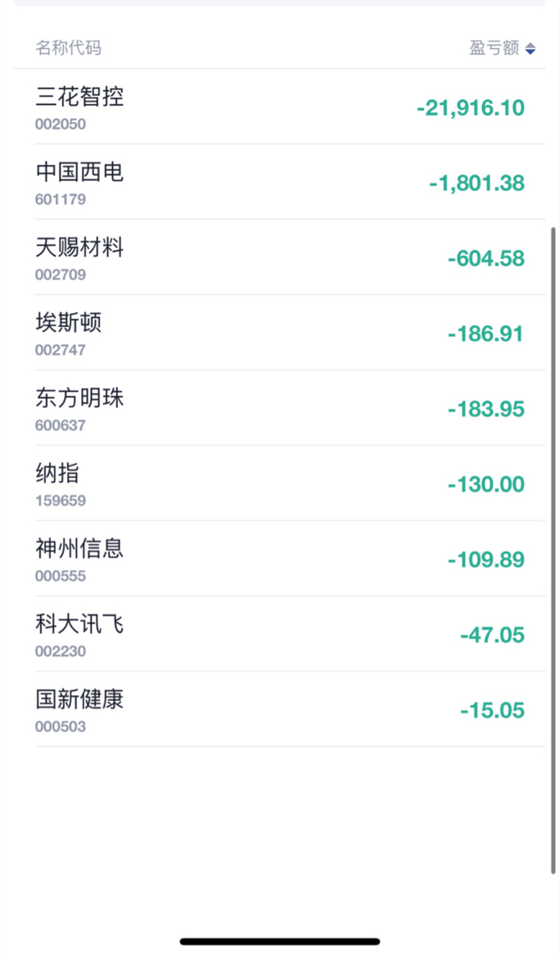The height and width of the screenshot is (956, 560).
Task: Tap the -15.05 loss value
Action: (492, 710)
